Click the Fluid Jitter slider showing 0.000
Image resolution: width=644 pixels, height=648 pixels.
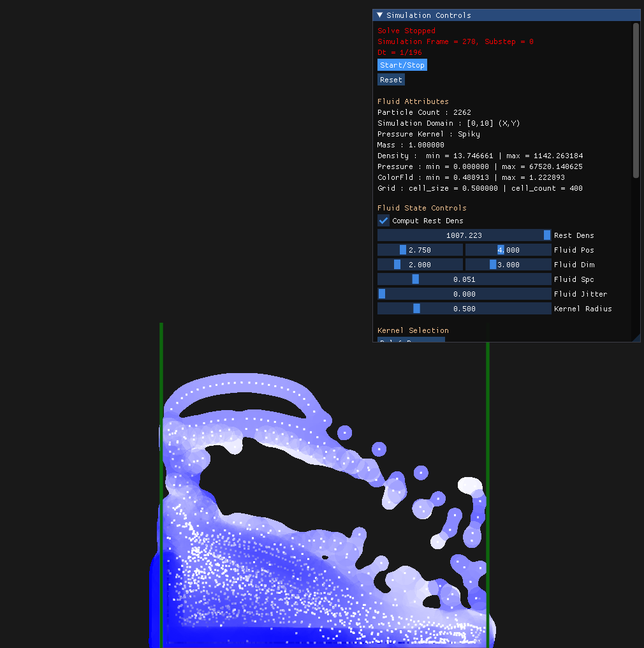(464, 294)
